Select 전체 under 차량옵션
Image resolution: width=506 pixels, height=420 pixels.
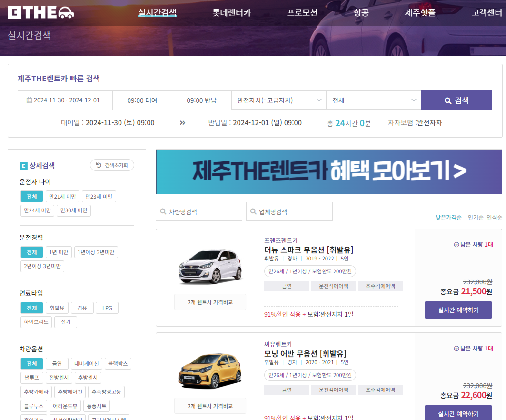(x=31, y=363)
